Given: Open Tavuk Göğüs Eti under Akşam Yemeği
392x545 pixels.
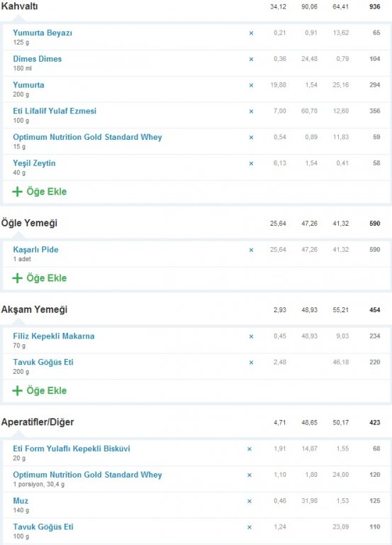Looking at the screenshot, I should coord(43,362).
